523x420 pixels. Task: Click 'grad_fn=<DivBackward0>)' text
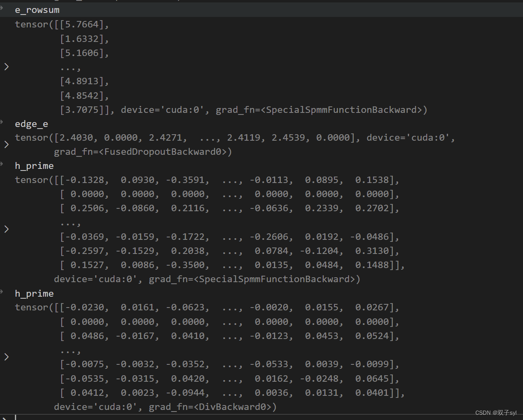coord(213,407)
